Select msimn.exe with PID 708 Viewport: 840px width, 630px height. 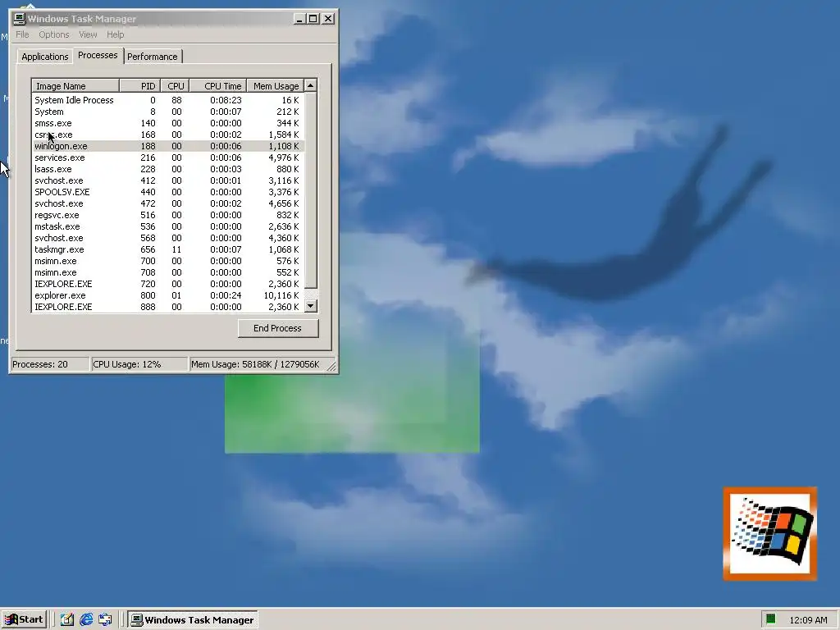pyautogui.click(x=167, y=272)
